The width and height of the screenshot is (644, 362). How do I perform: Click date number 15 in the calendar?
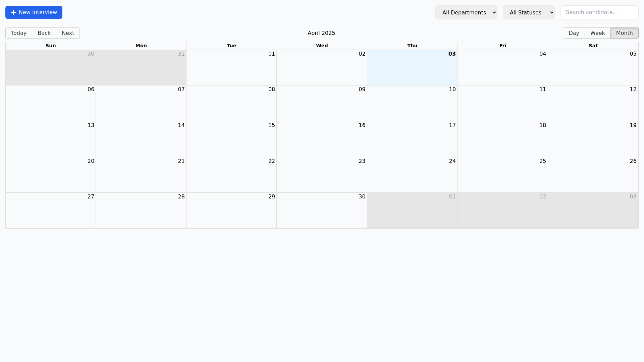click(x=271, y=125)
